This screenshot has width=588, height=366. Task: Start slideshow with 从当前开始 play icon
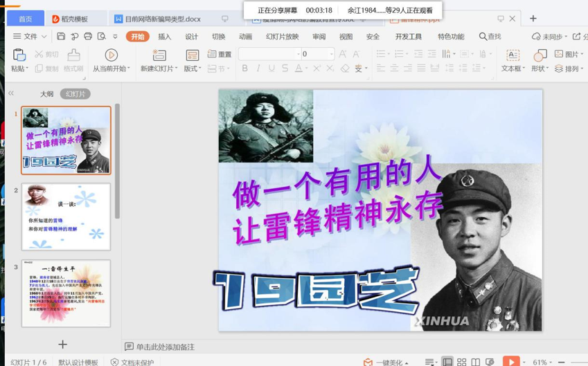[111, 55]
